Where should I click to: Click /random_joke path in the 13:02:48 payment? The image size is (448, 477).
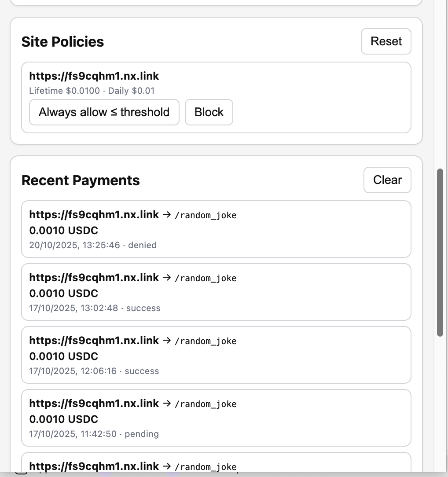[206, 278]
